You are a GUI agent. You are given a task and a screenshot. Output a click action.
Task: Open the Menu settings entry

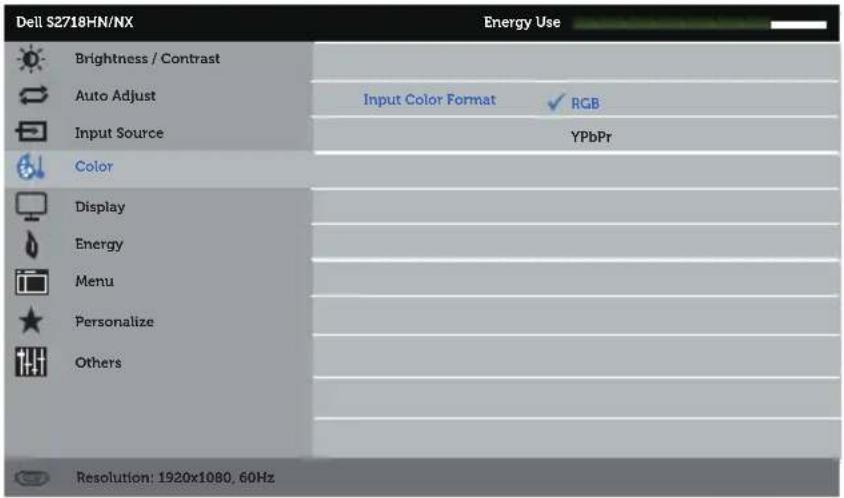pos(94,281)
